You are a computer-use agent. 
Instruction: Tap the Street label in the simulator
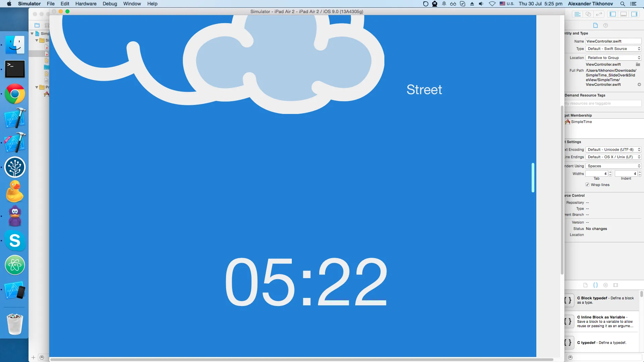point(424,89)
